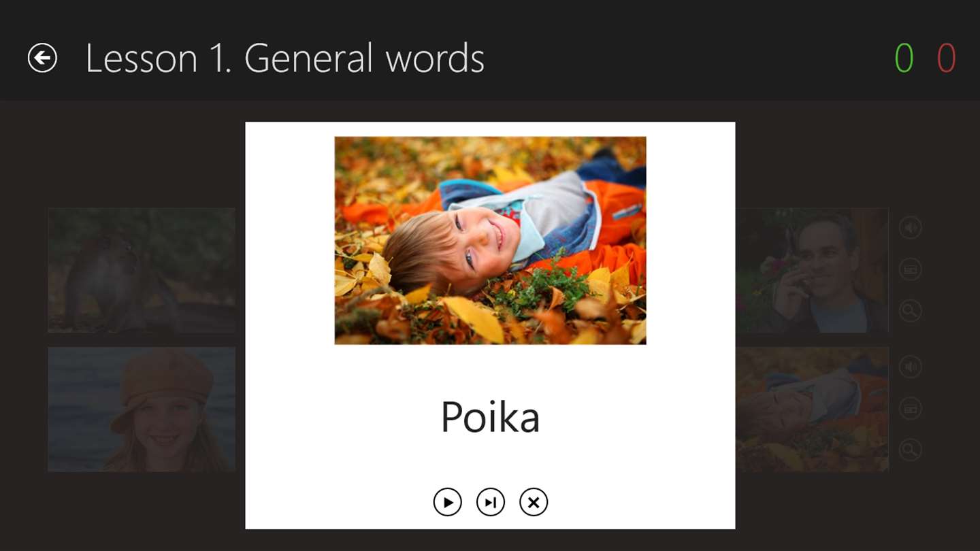
Task: Go back using the arrow icon
Action: [42, 58]
